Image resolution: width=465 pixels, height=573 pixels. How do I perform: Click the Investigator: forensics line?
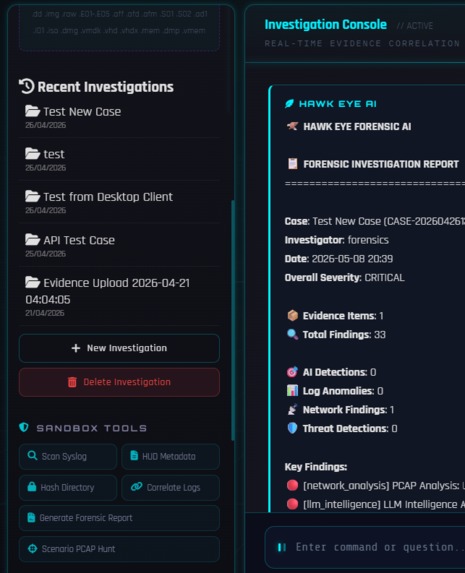337,240
